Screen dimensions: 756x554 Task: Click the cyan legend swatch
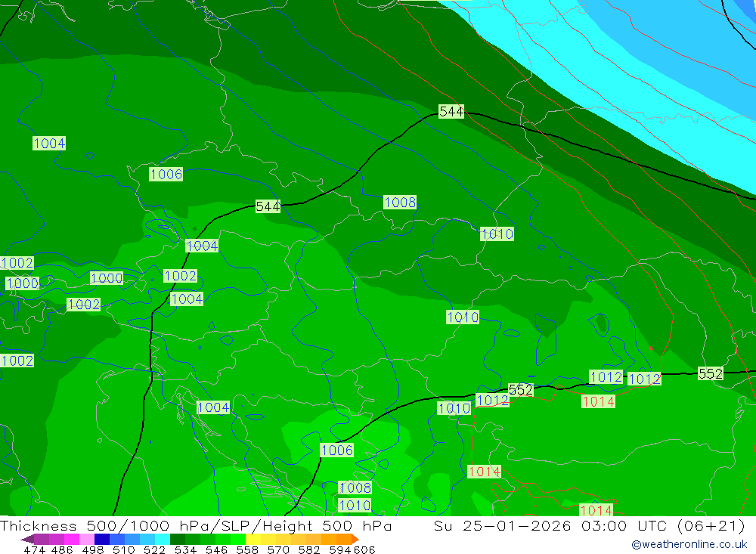(163, 539)
